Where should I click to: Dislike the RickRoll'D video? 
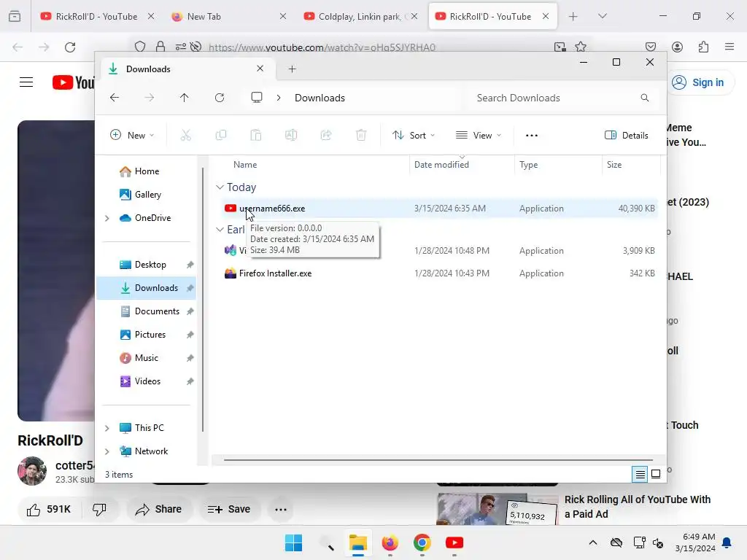click(99, 510)
